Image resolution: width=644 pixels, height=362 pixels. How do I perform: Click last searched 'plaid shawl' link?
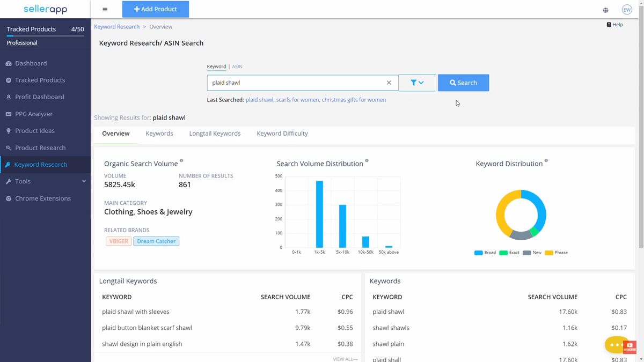259,100
